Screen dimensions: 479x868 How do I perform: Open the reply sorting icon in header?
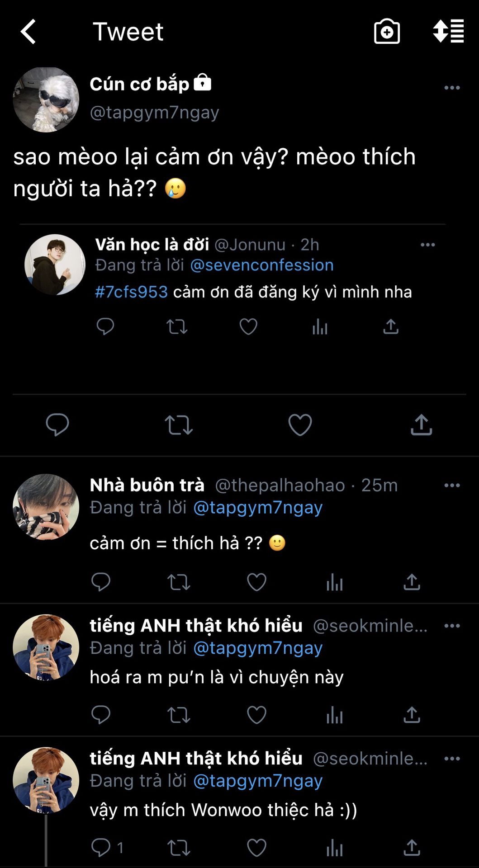point(448,32)
